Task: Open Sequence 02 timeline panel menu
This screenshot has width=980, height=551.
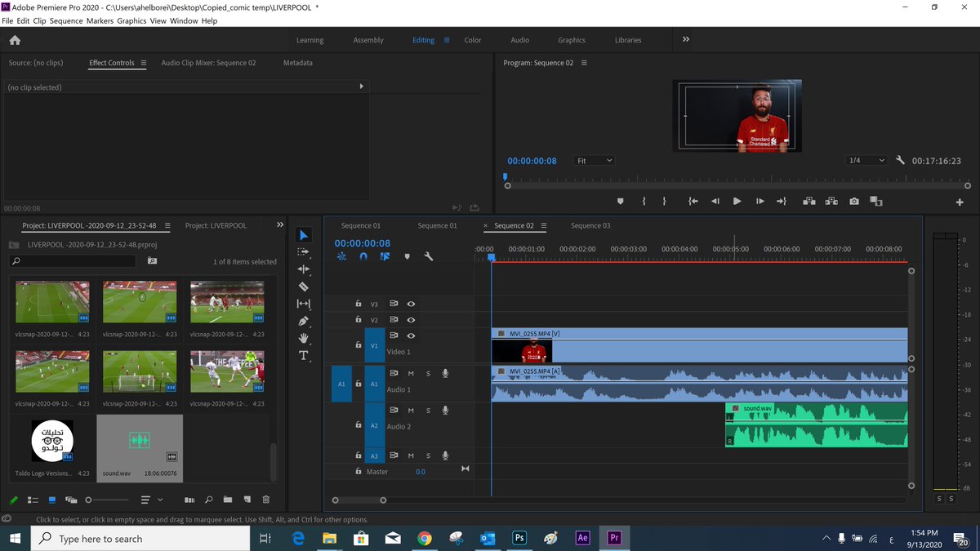Action: tap(543, 226)
